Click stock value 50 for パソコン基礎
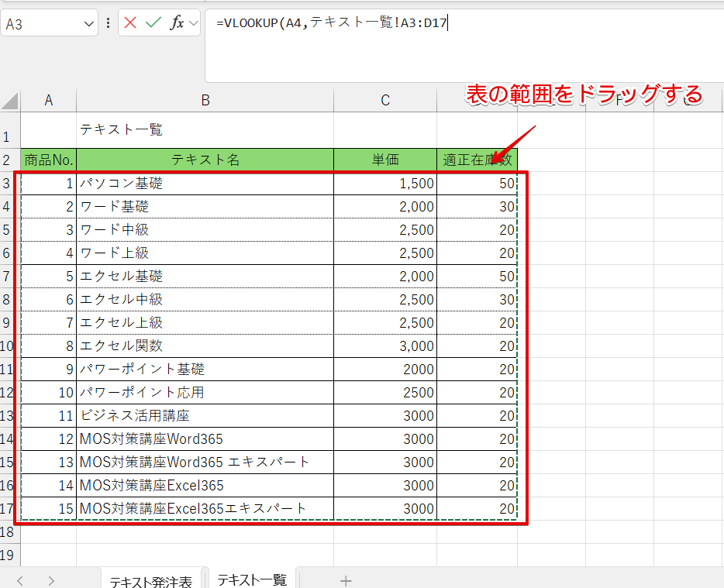The width and height of the screenshot is (724, 588). [x=477, y=184]
